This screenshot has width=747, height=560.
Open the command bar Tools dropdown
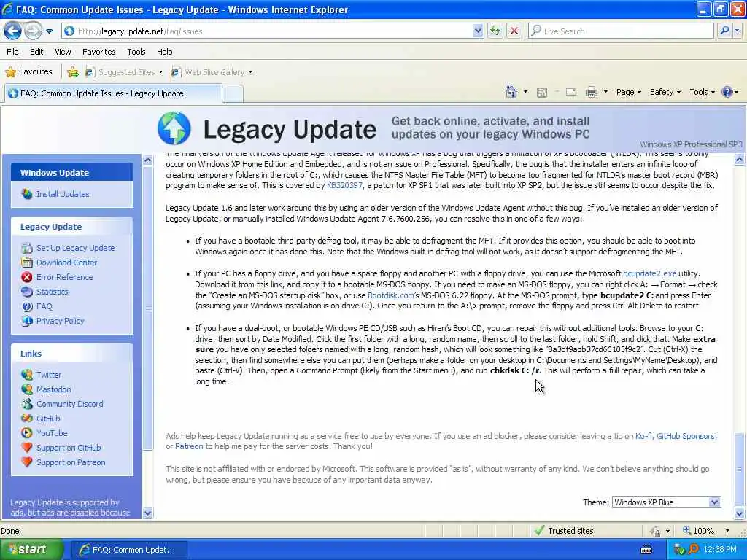coord(702,92)
